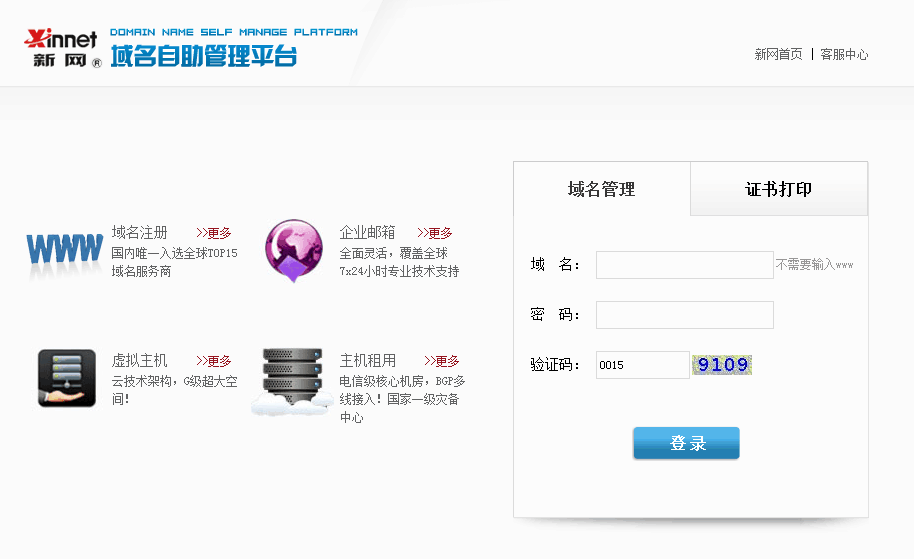Click the 验证码 captcha input field
Viewport: 914px width, 559px height.
[642, 365]
